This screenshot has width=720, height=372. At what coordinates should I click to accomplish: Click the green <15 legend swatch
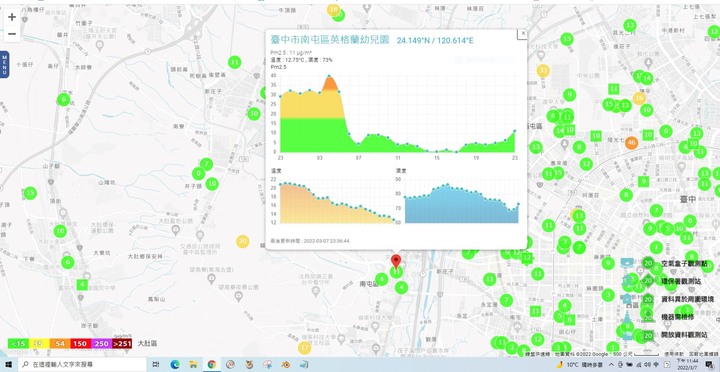tap(18, 344)
